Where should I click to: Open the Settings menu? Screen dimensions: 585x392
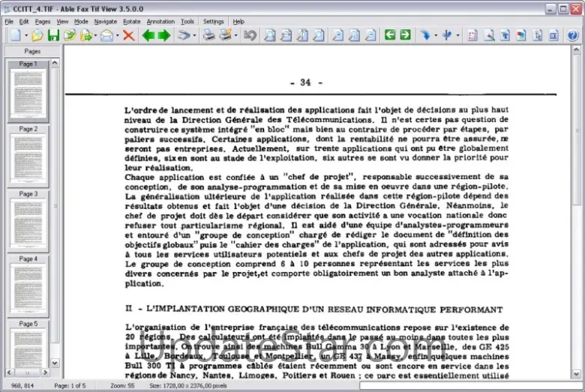(214, 22)
